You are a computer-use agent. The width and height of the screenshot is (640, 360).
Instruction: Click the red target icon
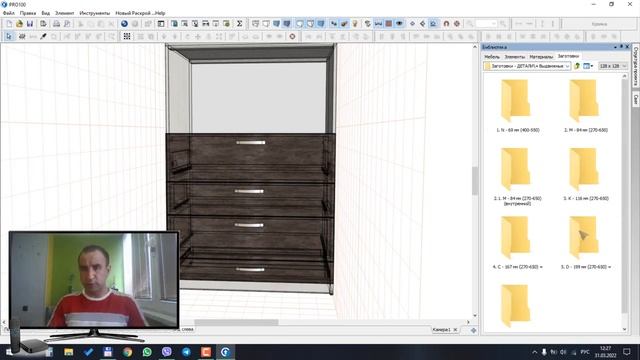point(457,24)
